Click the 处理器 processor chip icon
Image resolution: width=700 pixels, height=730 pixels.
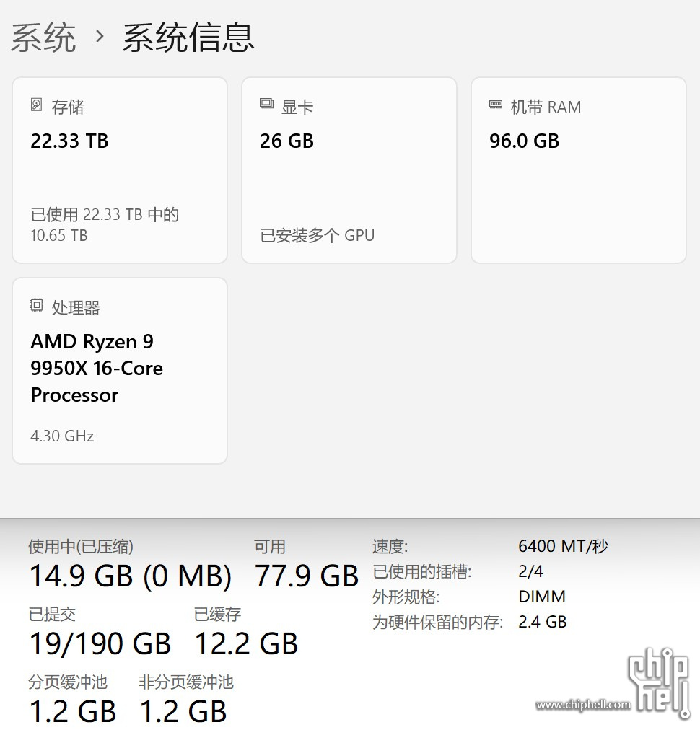pos(37,305)
